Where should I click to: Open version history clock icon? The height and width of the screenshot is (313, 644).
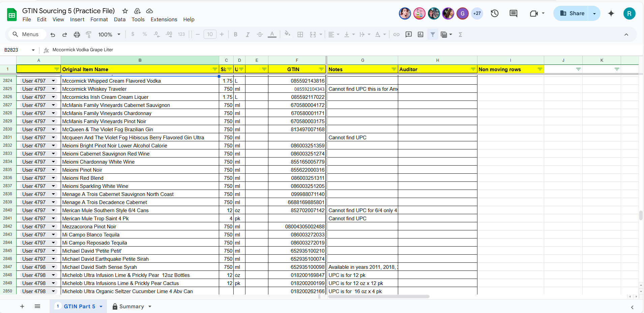click(x=495, y=13)
